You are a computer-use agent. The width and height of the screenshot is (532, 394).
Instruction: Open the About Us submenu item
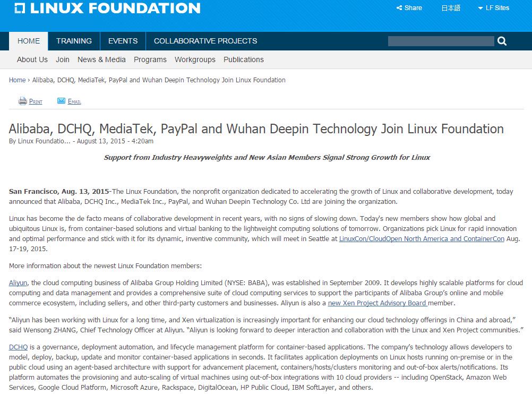pos(32,59)
